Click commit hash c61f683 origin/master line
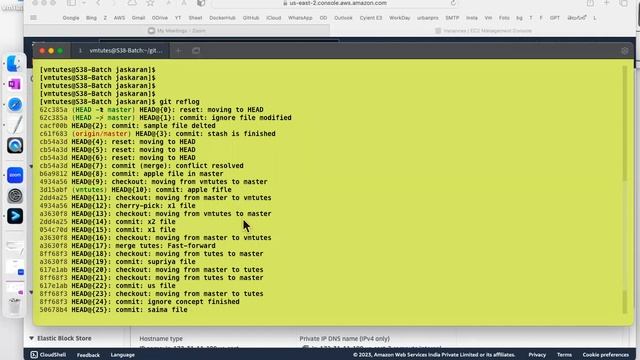640x360 pixels. point(158,134)
